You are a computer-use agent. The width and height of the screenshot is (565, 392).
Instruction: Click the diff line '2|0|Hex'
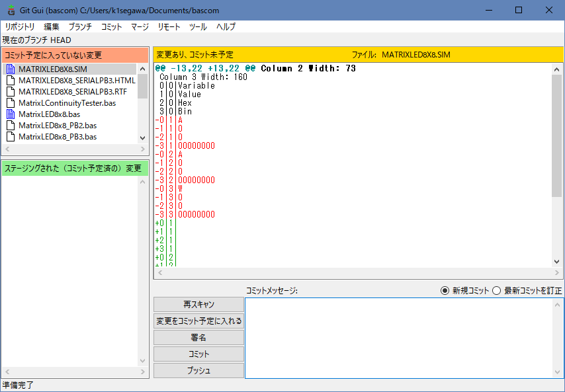coord(175,103)
